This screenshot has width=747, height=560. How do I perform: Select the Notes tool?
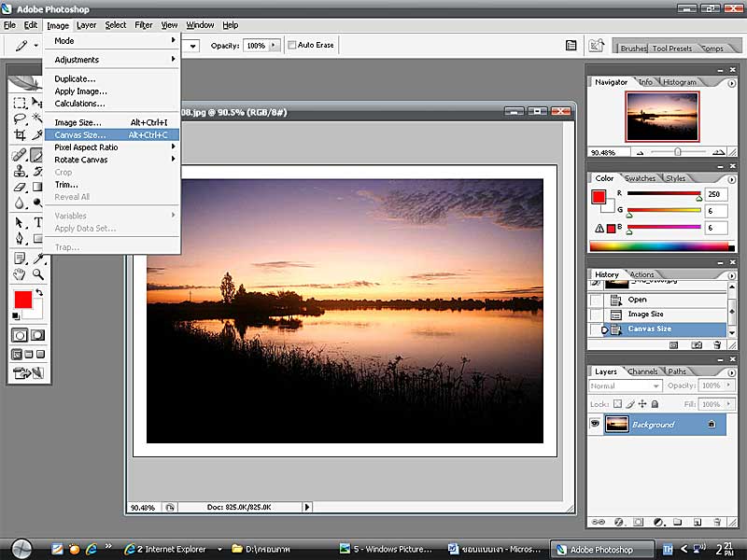point(20,259)
